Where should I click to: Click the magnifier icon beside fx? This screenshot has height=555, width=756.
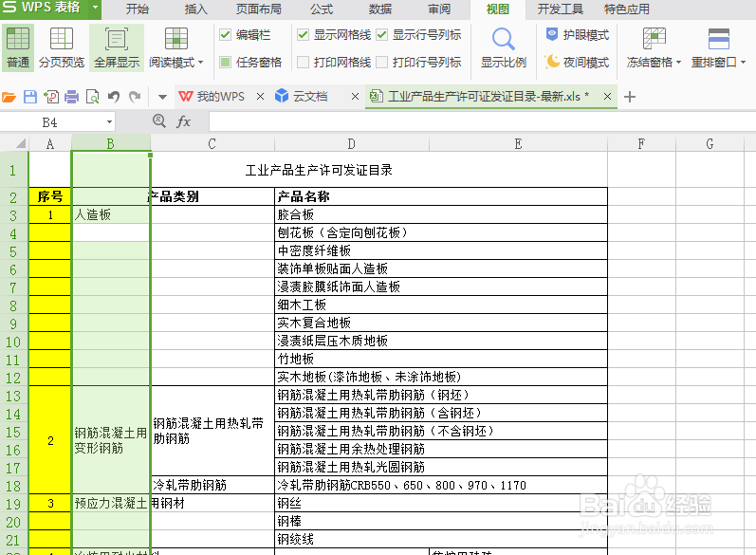click(x=159, y=120)
